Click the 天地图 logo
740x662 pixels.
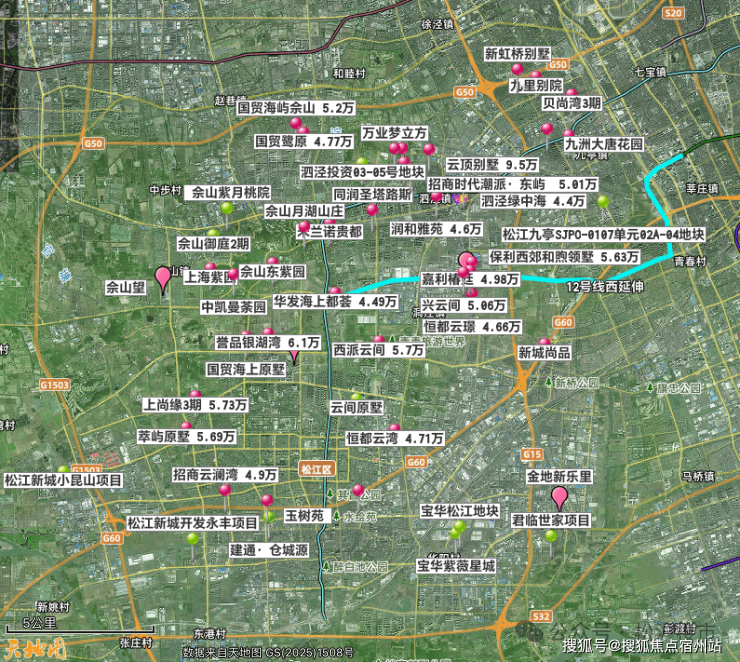point(35,649)
